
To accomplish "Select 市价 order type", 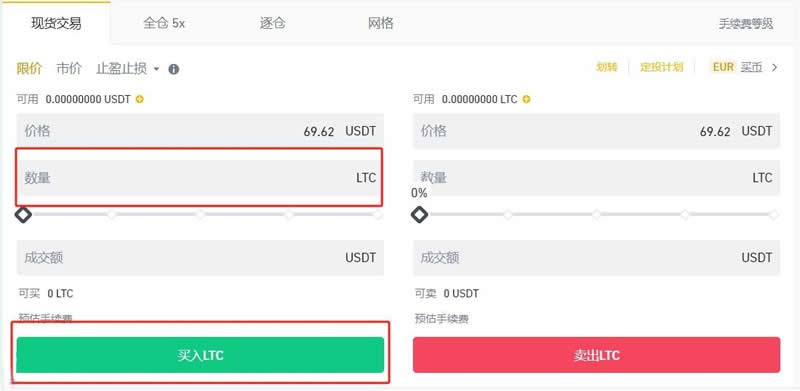I will click(69, 68).
